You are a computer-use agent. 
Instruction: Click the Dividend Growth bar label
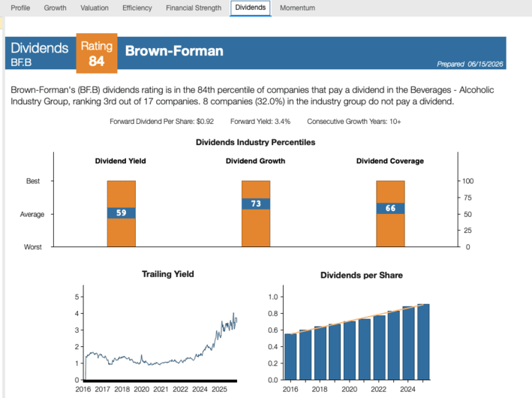point(255,161)
